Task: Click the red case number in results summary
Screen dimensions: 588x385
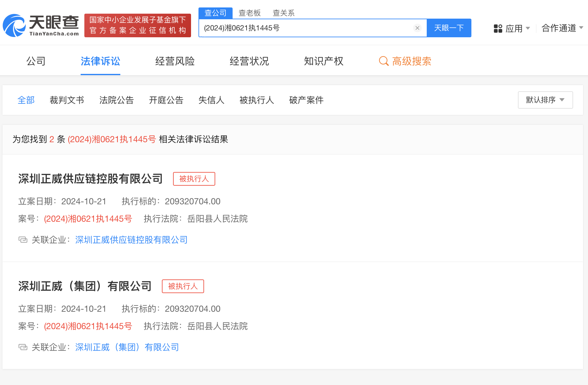Action: coord(112,139)
